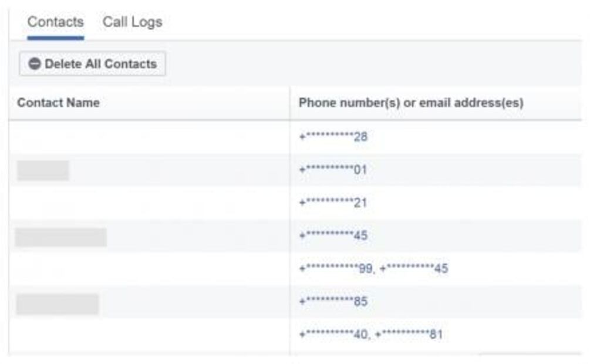
Task: Click the blurred contact name beside number ending 01
Action: [x=43, y=170]
